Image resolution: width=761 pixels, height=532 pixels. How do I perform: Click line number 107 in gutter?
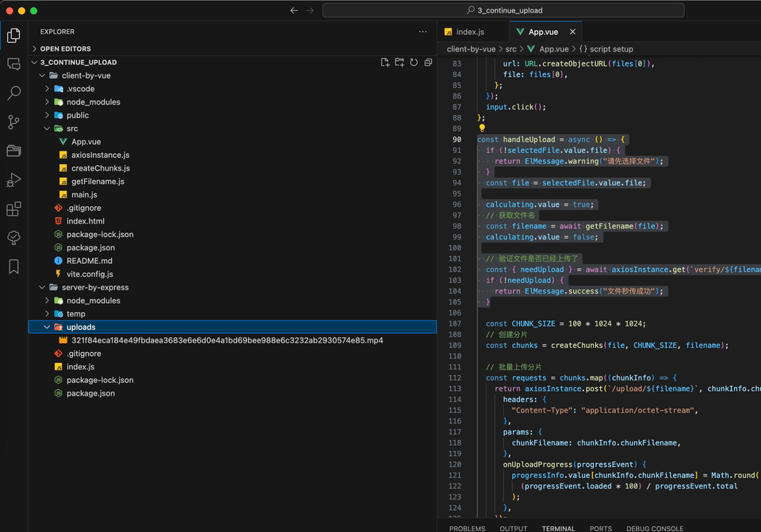tap(455, 323)
